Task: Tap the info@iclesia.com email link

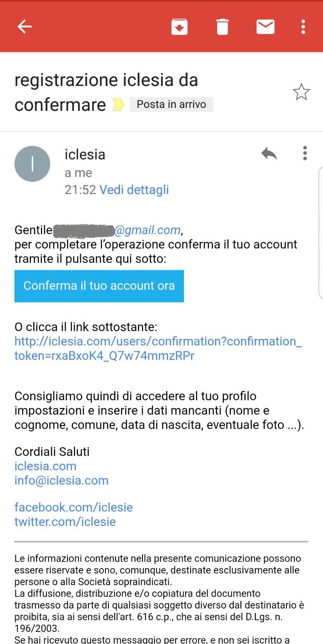Action: click(61, 480)
